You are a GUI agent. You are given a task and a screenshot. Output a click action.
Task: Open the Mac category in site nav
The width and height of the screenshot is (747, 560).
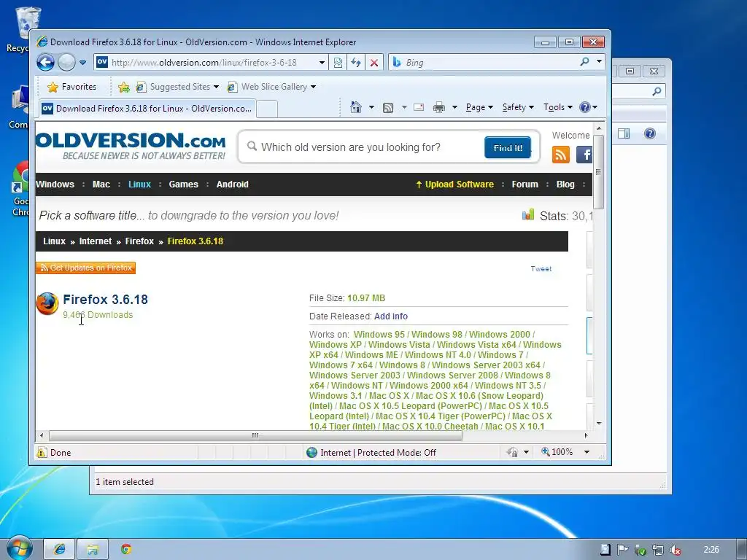pyautogui.click(x=101, y=184)
